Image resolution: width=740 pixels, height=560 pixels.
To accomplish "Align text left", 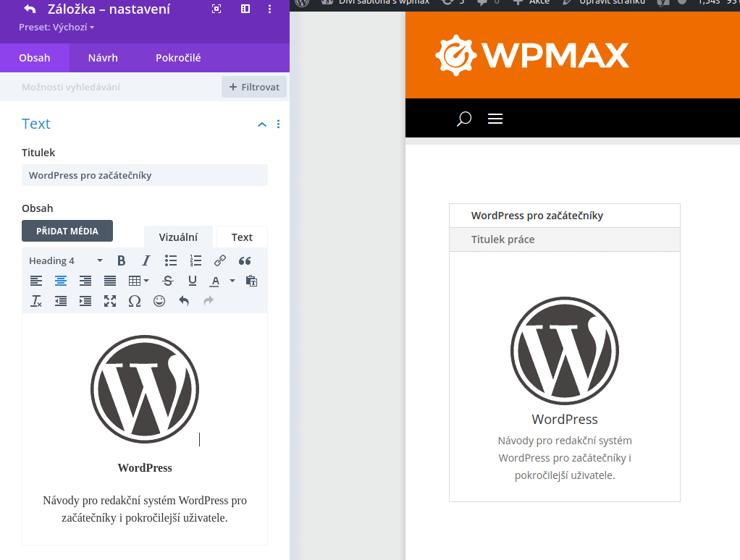I will 36,281.
